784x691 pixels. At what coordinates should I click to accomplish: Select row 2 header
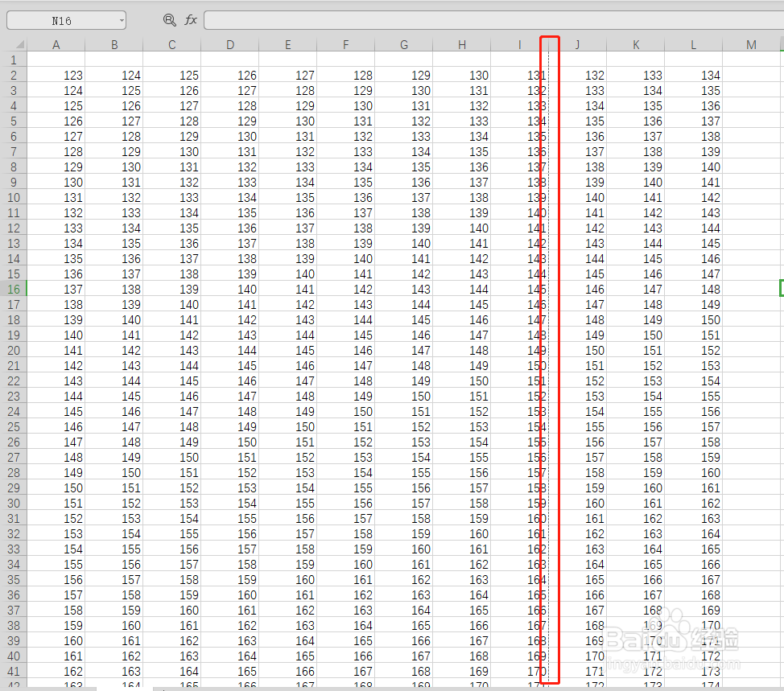tap(14, 76)
